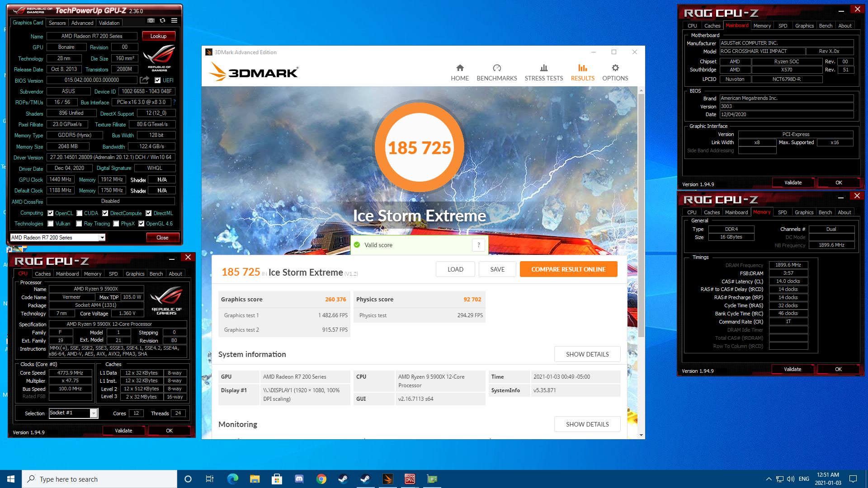Open 3DMark Options gear
Image resolution: width=868 pixels, height=488 pixels.
point(615,72)
